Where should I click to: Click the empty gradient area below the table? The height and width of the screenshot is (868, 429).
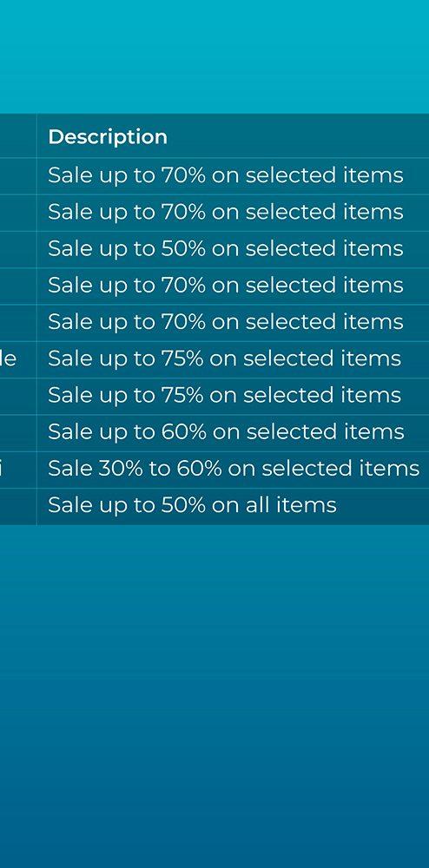pyautogui.click(x=214, y=692)
